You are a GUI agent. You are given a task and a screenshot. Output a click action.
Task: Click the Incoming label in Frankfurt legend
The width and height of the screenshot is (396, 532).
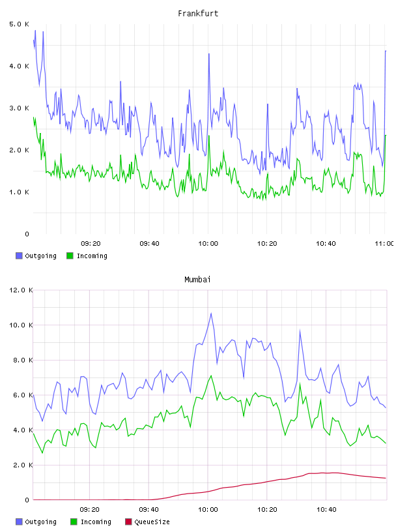coord(92,256)
